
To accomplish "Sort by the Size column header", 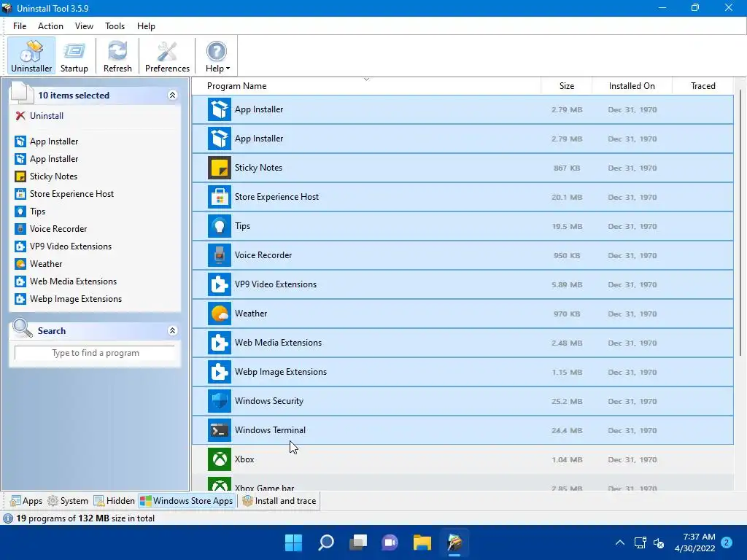I will tap(566, 86).
